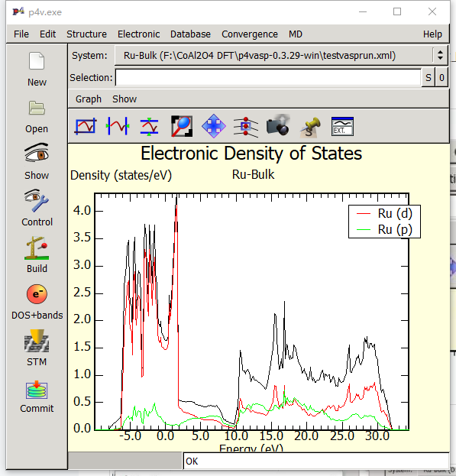Click the New file icon in sidebar
This screenshot has width=456, height=476.
(37, 61)
